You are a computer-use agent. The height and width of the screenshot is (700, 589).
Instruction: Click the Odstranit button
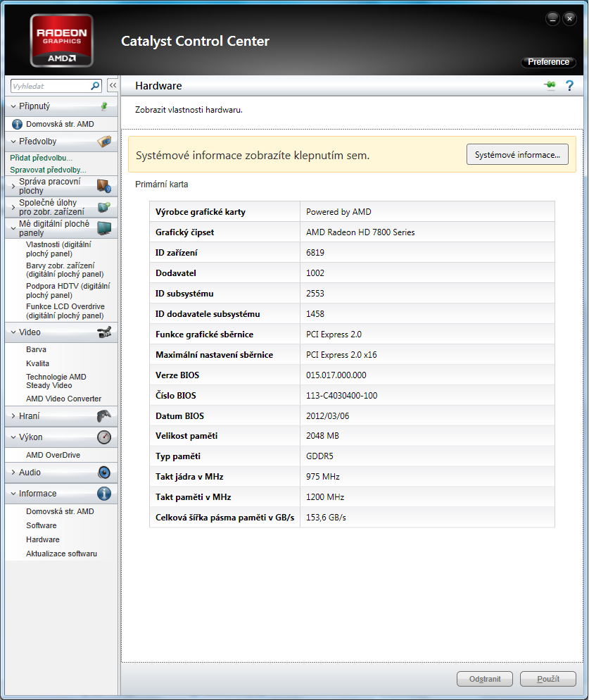(485, 679)
